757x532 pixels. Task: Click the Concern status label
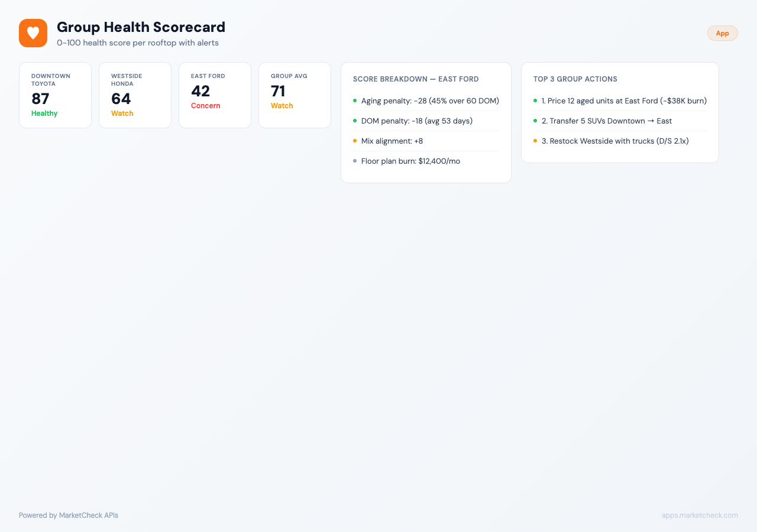(206, 106)
